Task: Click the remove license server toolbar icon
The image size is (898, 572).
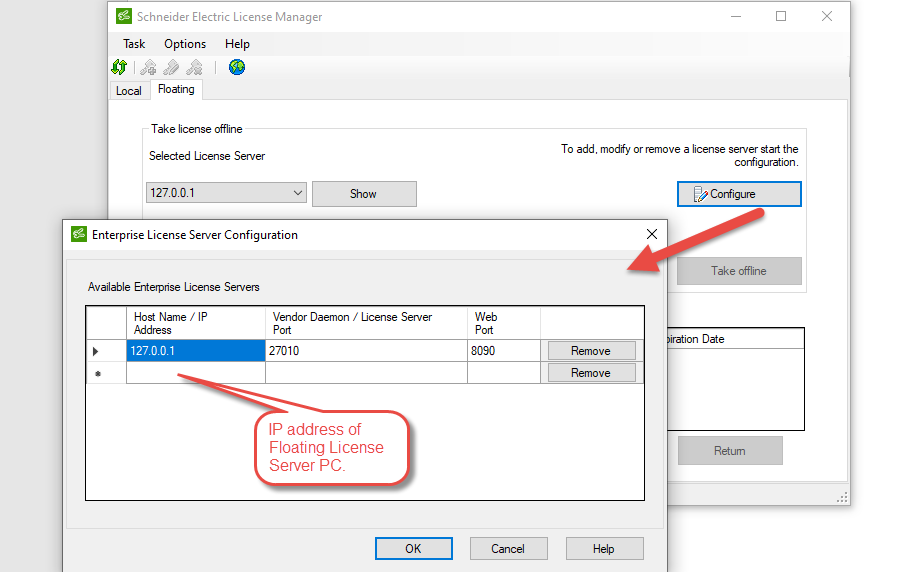Action: tap(195, 68)
